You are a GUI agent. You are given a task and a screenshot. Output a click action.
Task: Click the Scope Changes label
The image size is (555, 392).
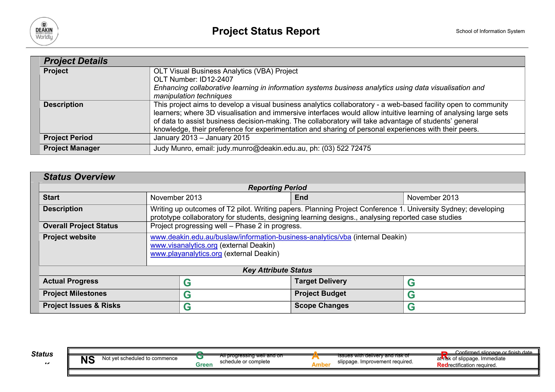(322, 305)
